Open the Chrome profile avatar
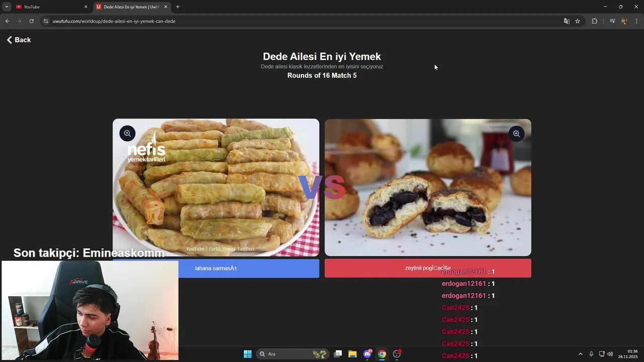 [624, 21]
